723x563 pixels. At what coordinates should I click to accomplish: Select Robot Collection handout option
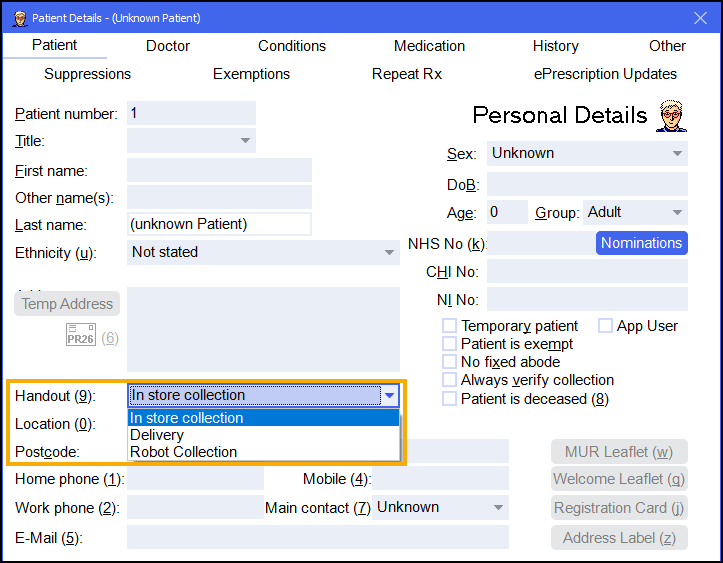tap(184, 452)
